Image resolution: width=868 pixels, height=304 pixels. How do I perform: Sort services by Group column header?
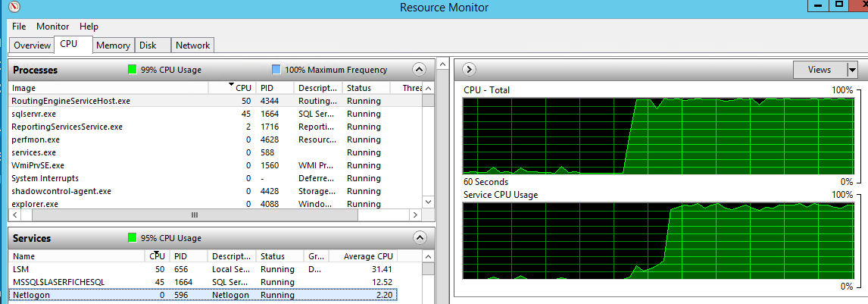(x=316, y=256)
